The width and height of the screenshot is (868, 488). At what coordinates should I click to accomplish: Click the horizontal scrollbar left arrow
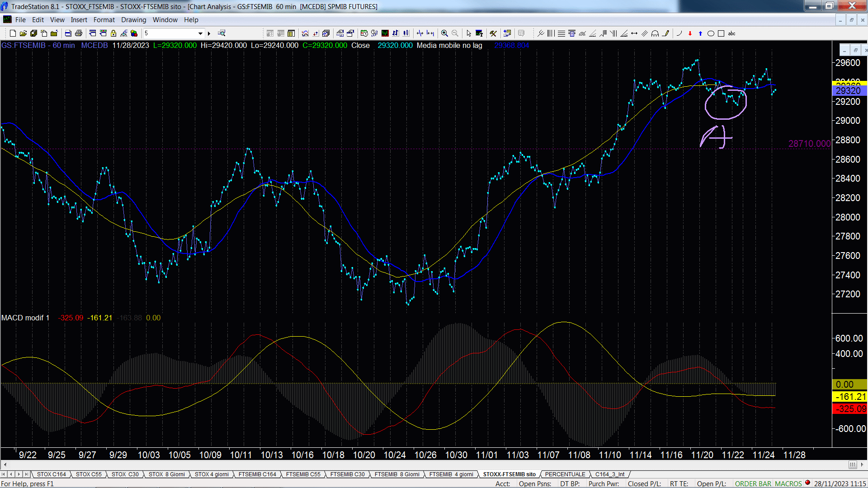pos(5,465)
